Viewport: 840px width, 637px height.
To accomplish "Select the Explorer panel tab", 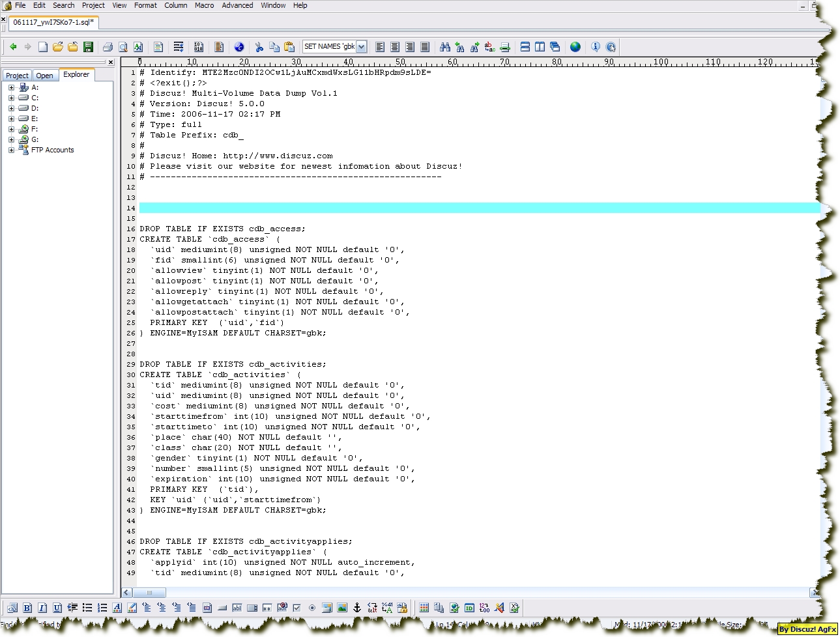I will pyautogui.click(x=76, y=75).
